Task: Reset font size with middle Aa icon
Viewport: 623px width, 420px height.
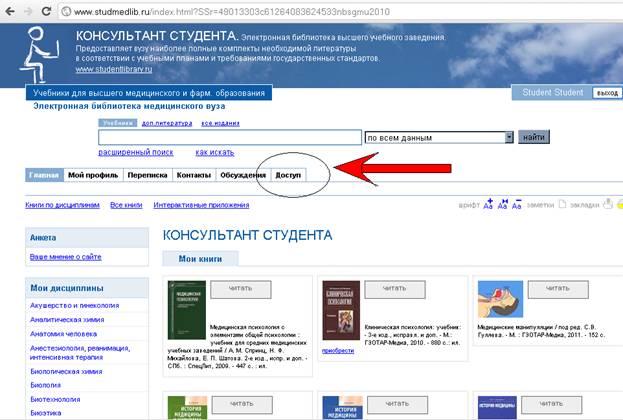Action: 503,204
